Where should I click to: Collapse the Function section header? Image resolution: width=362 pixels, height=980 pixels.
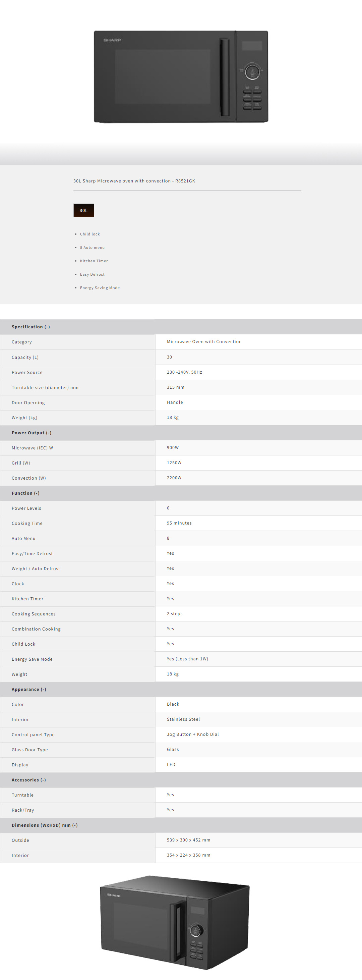[25, 493]
